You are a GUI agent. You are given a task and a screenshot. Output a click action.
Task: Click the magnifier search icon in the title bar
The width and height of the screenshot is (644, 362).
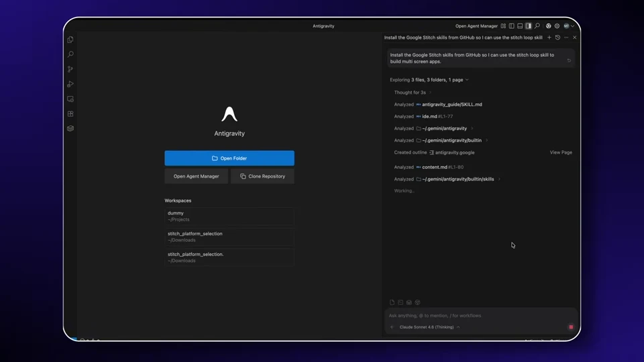[537, 26]
